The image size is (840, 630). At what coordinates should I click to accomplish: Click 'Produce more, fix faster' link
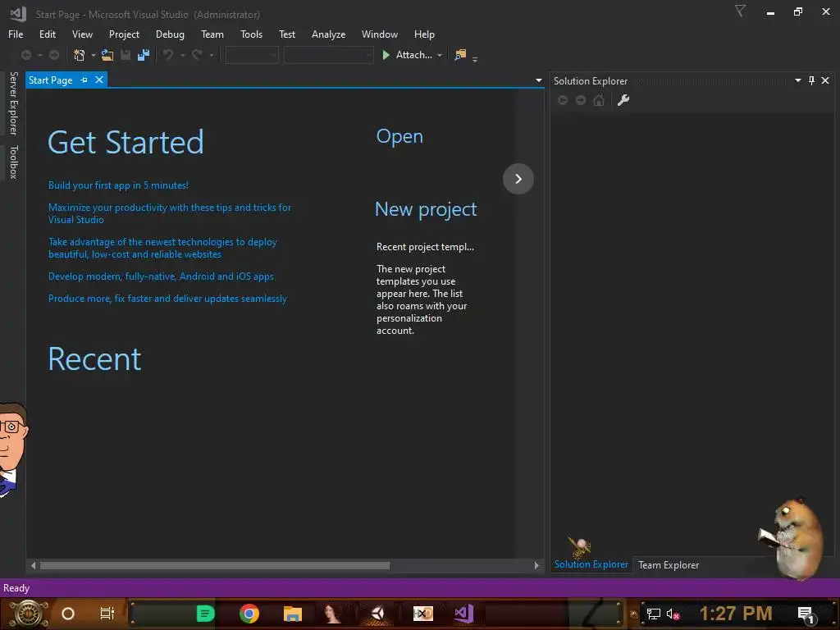pyautogui.click(x=167, y=299)
